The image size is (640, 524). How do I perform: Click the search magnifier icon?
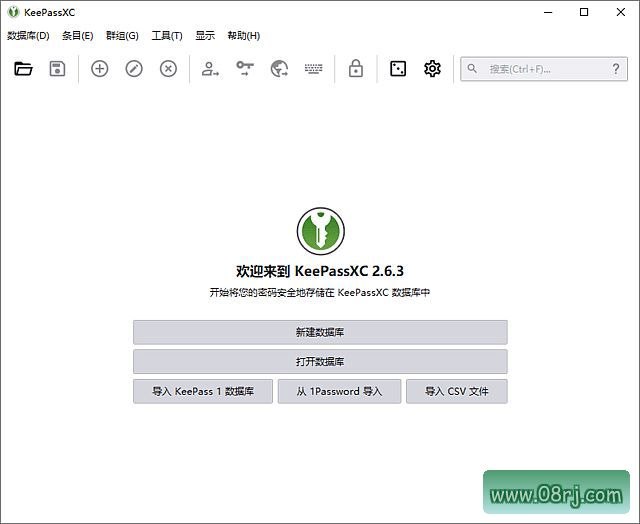click(472, 69)
